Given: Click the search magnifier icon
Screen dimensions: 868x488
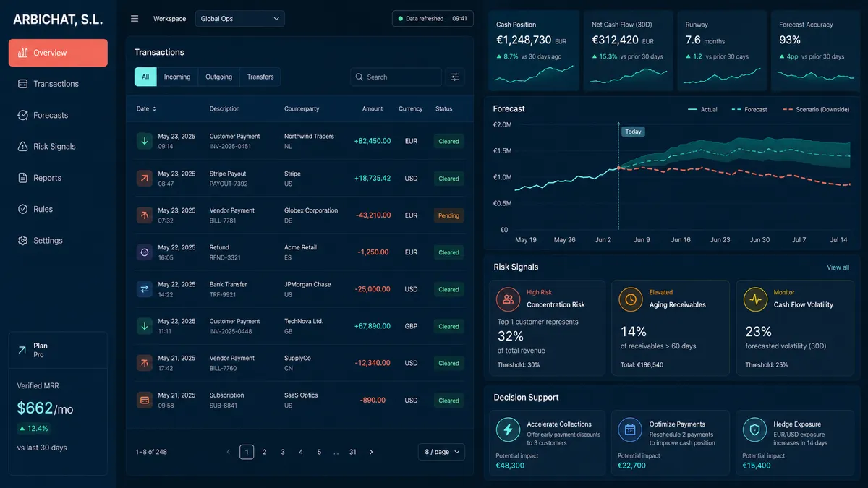Looking at the screenshot, I should pos(359,77).
